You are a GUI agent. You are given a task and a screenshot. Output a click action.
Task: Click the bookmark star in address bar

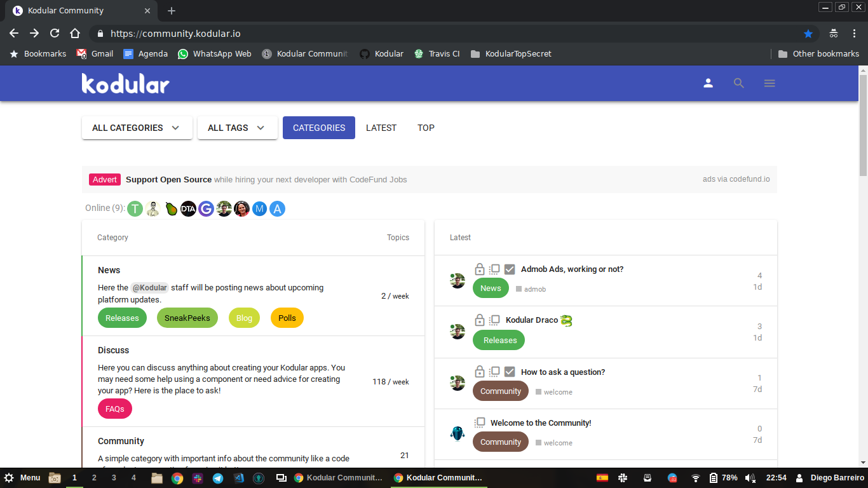click(x=808, y=34)
